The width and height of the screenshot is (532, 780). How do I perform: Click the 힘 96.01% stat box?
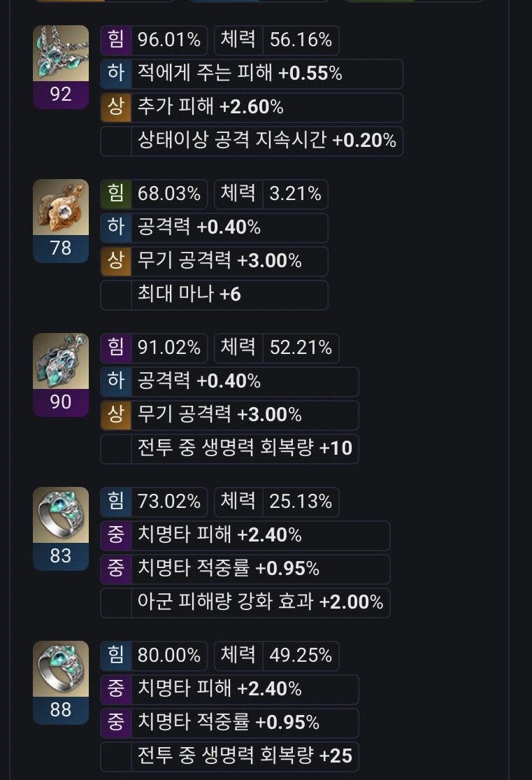[154, 41]
